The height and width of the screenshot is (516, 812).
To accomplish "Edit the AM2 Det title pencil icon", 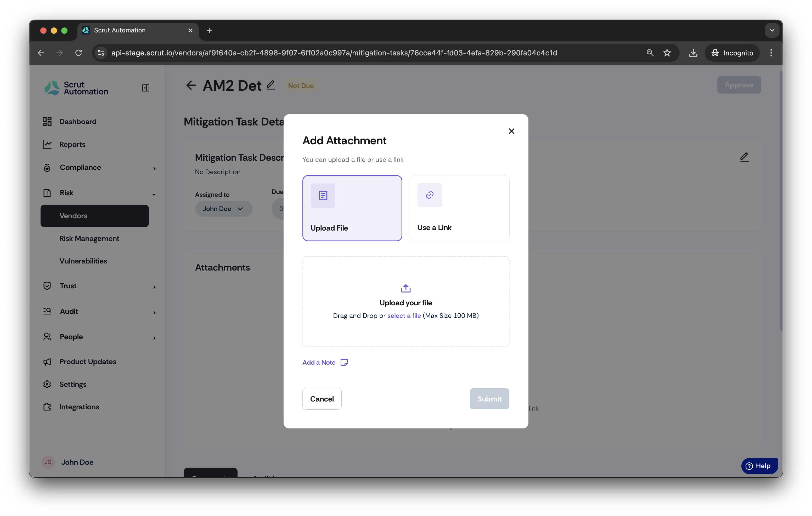I will pos(271,85).
